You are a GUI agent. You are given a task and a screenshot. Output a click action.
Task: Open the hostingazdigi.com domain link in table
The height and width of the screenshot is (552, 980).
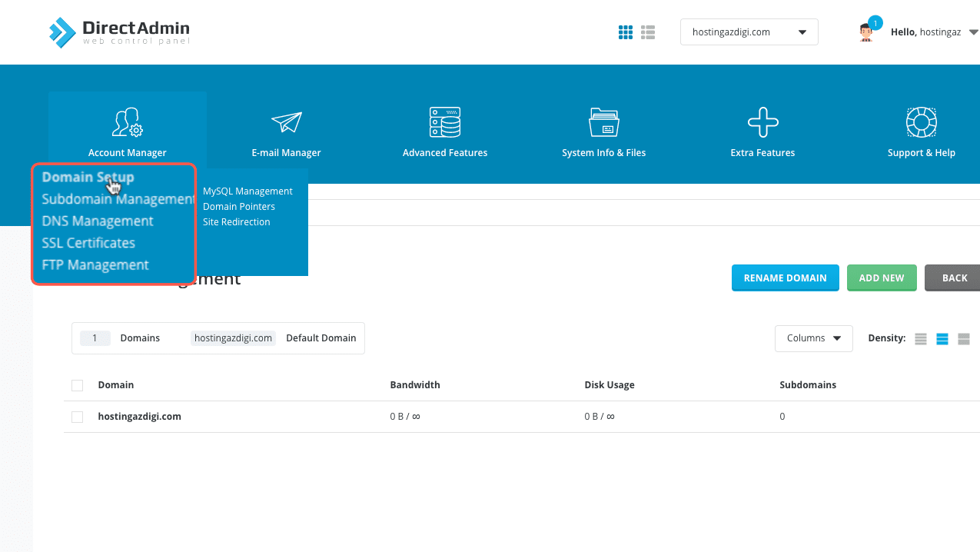click(x=139, y=417)
